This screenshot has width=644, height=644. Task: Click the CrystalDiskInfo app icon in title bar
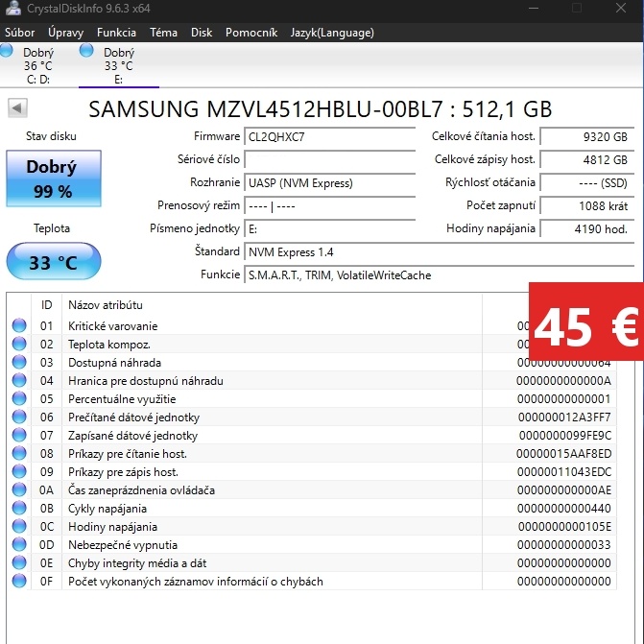pos(13,9)
